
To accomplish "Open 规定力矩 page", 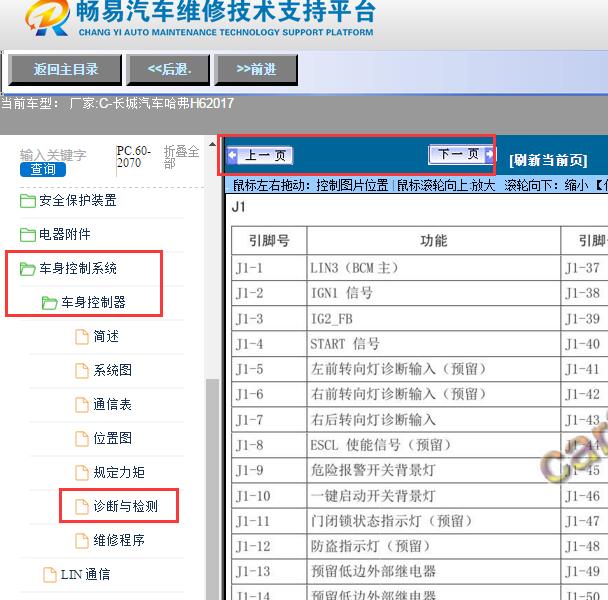I will (119, 472).
